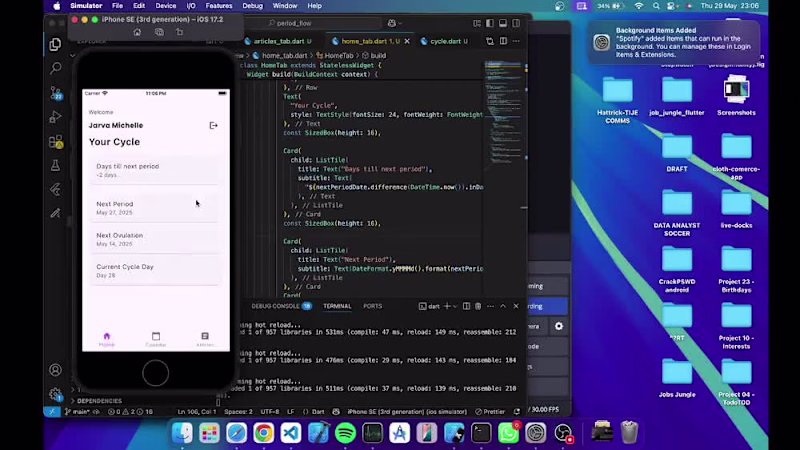Close the home_tab.dart tab
Image resolution: width=800 pixels, height=450 pixels.
(x=407, y=41)
